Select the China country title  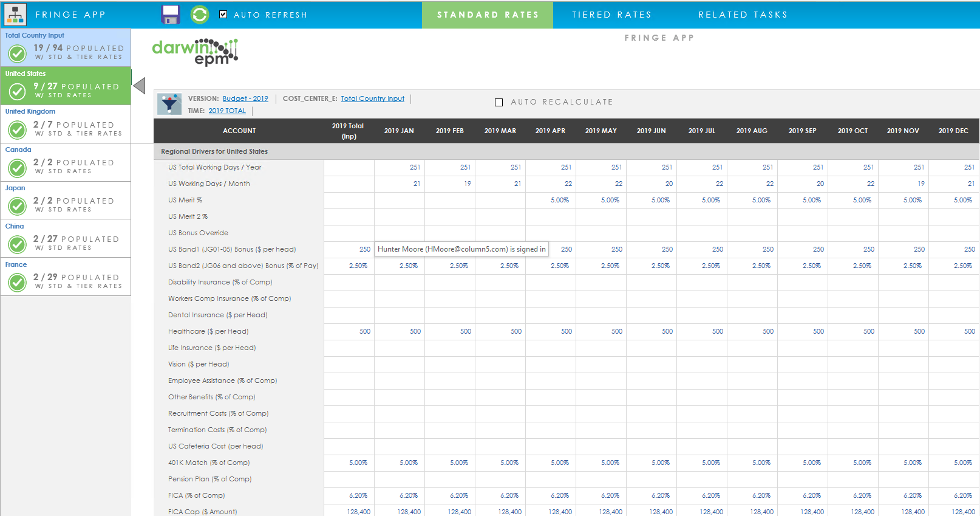15,226
